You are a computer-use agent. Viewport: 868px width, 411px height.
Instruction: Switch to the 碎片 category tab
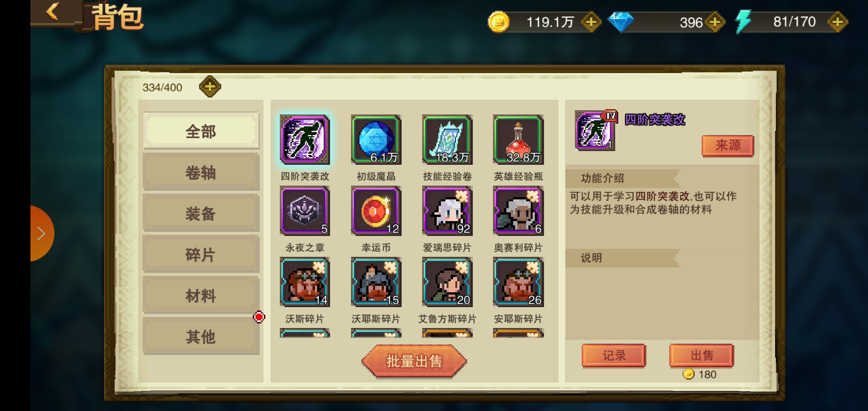[201, 255]
